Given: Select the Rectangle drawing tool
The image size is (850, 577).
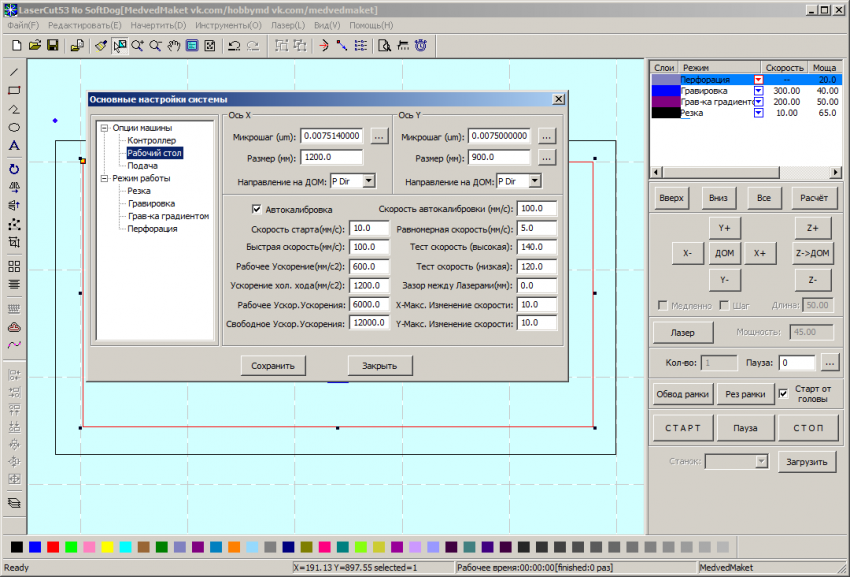Looking at the screenshot, I should [x=14, y=91].
